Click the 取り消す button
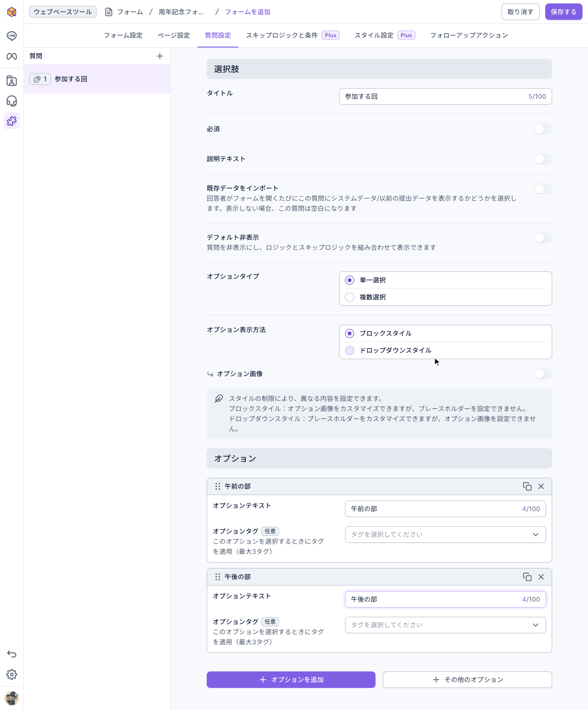588x710 pixels. (520, 12)
